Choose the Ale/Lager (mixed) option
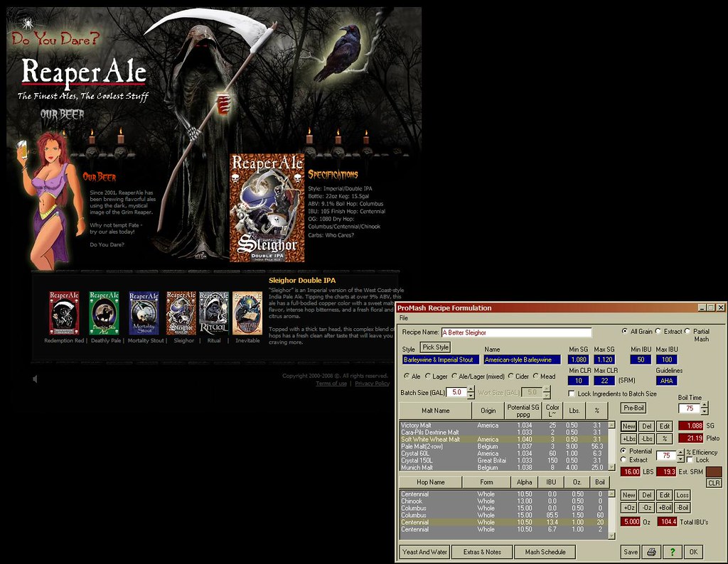 (454, 376)
